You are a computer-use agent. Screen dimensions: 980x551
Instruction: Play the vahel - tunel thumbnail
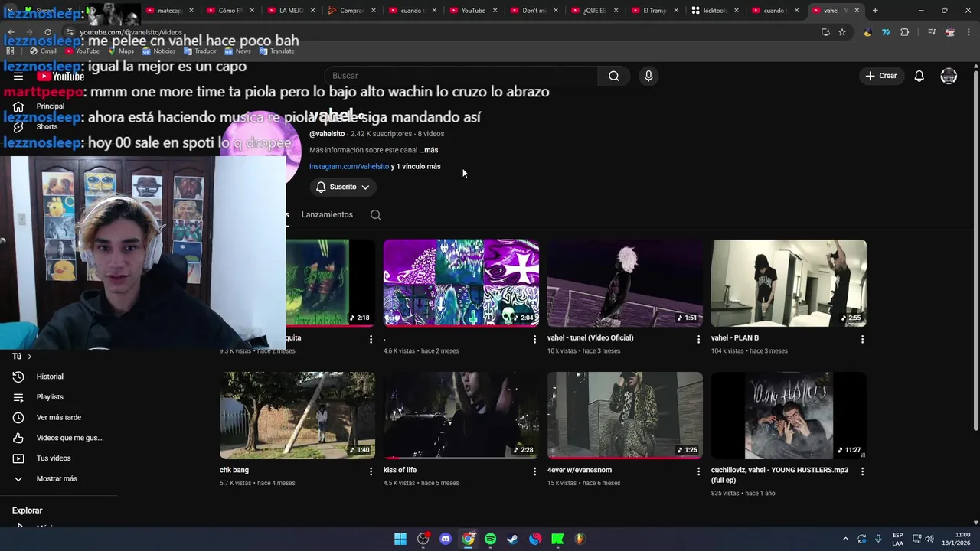pyautogui.click(x=625, y=283)
